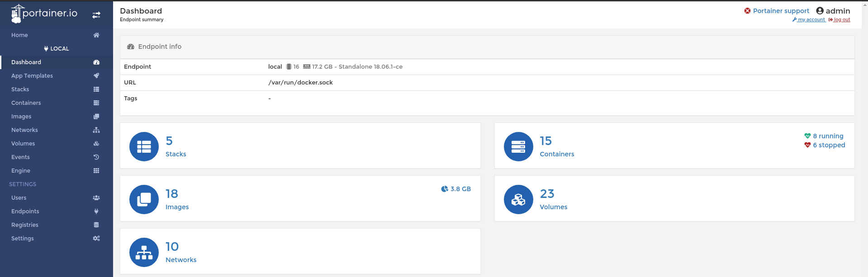868x277 pixels.
Task: Open the Endpoints settings page
Action: coord(25,211)
